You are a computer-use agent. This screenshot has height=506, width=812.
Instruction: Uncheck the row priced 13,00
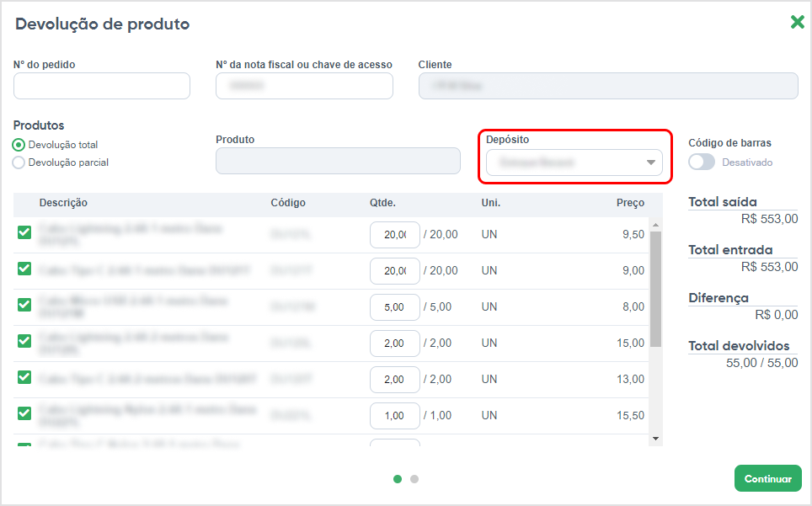coord(24,377)
